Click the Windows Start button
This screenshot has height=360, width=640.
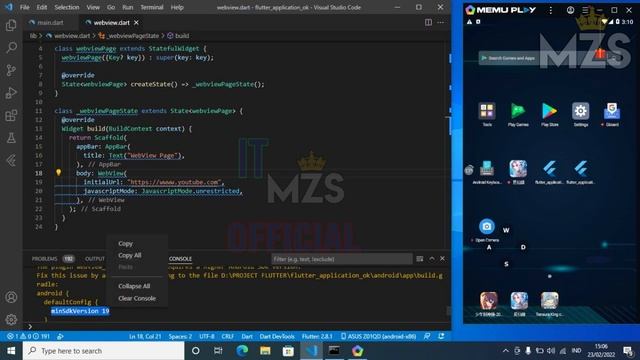point(11,351)
